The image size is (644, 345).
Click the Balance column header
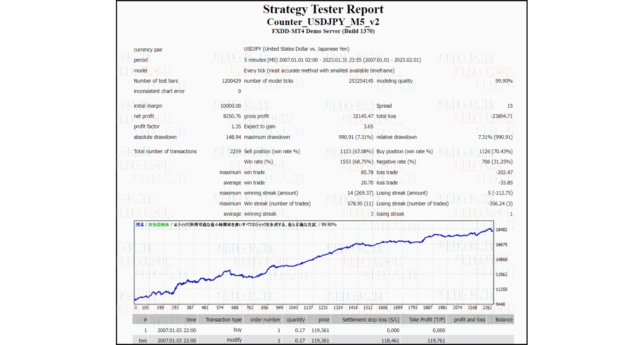504,320
